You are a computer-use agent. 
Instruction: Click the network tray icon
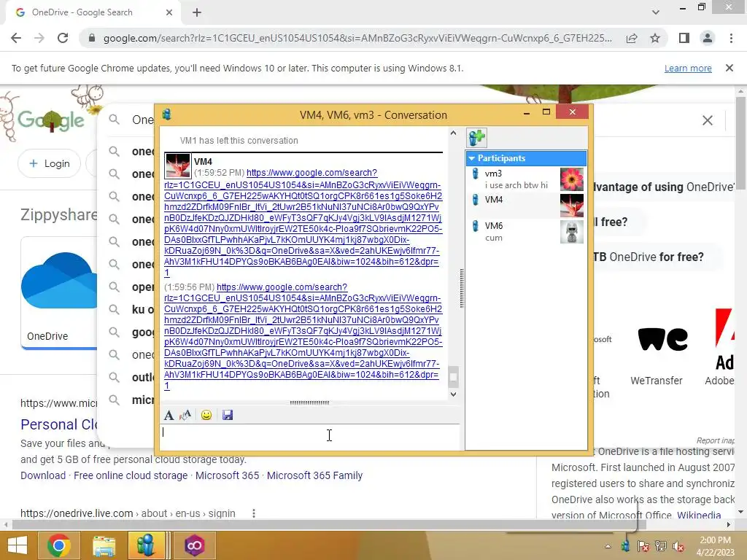pos(661,546)
